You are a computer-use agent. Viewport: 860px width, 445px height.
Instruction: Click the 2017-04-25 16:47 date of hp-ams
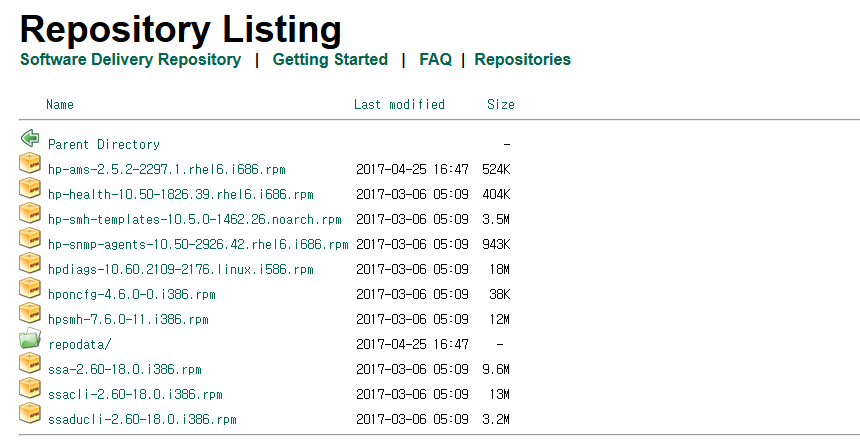(x=412, y=170)
